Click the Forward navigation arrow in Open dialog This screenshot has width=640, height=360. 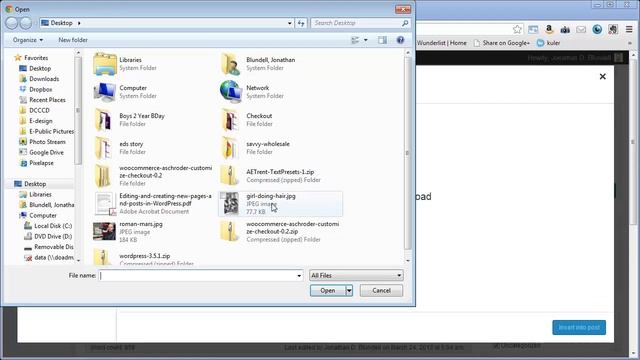point(26,23)
